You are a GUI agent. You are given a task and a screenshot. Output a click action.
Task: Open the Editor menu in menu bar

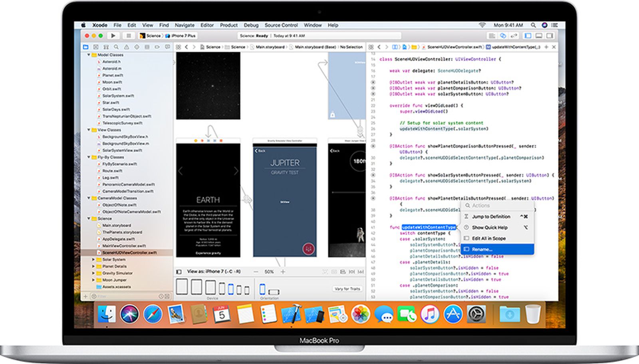[207, 25]
